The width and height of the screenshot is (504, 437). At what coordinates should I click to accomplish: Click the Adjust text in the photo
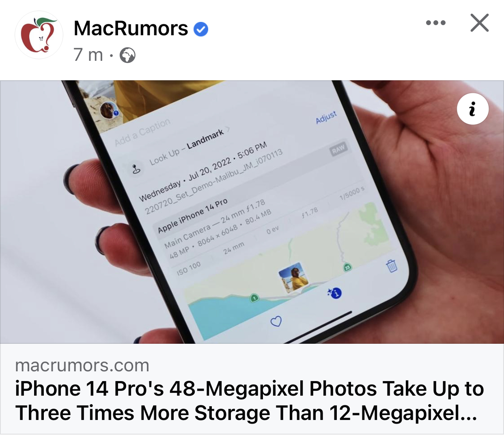(x=326, y=117)
